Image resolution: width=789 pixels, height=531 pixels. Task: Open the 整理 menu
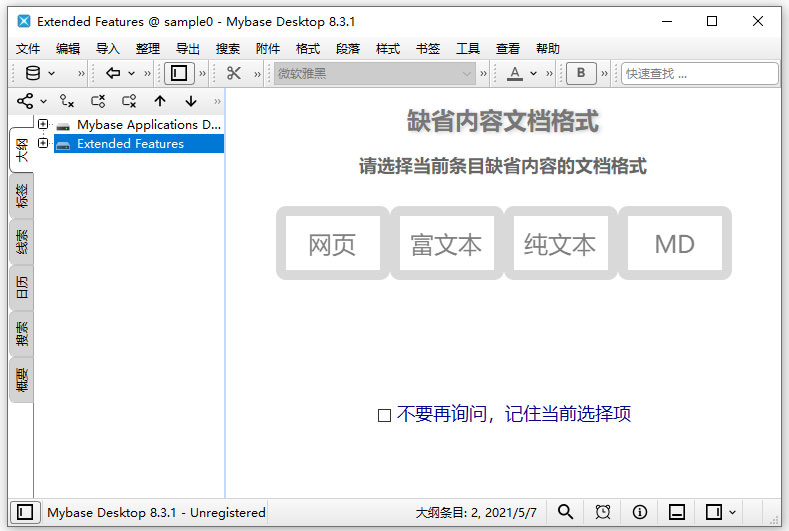tap(148, 49)
